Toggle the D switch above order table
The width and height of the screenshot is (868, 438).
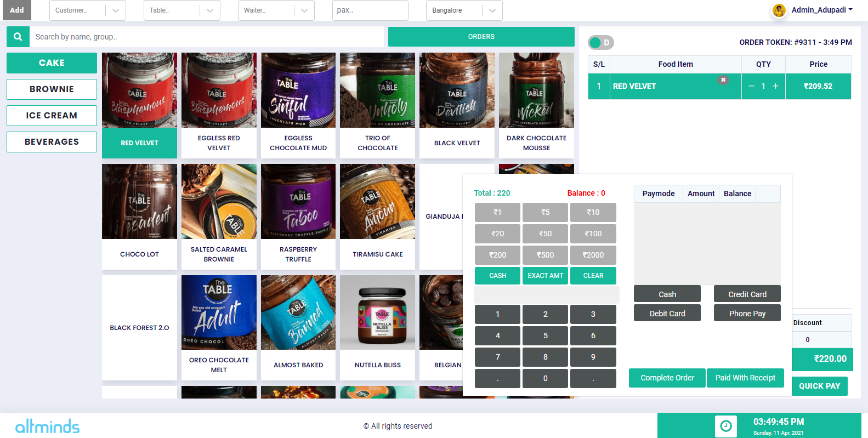(600, 42)
